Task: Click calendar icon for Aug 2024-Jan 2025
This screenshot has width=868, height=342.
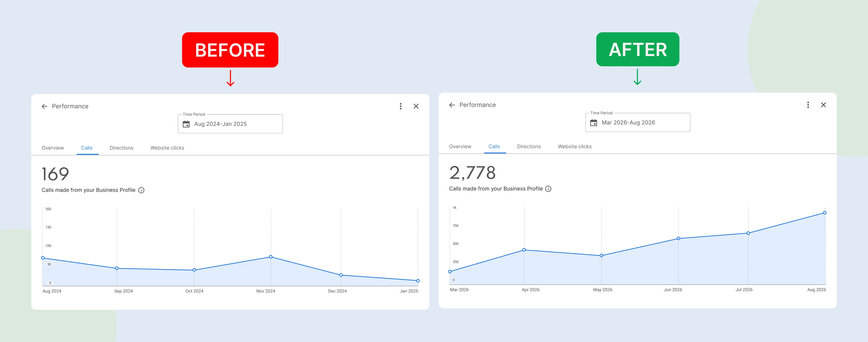Action: 186,124
